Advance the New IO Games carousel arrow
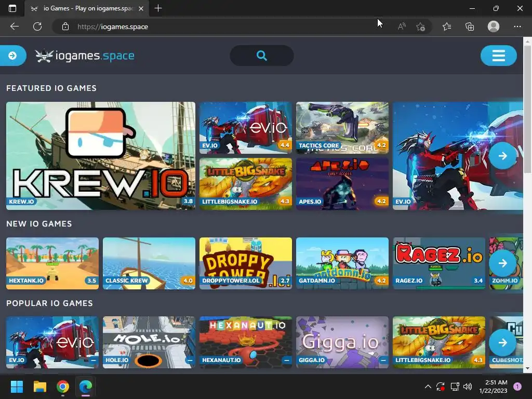The height and width of the screenshot is (399, 532). [503, 263]
